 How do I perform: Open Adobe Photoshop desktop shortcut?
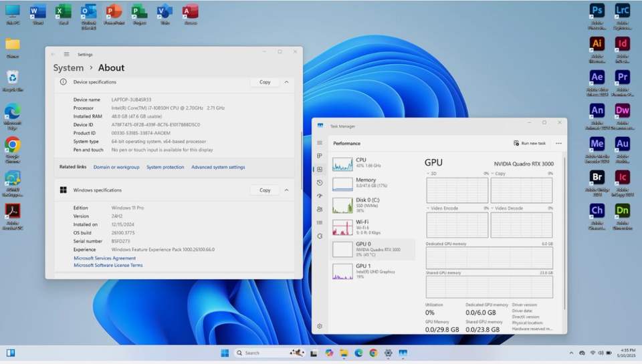point(597,11)
